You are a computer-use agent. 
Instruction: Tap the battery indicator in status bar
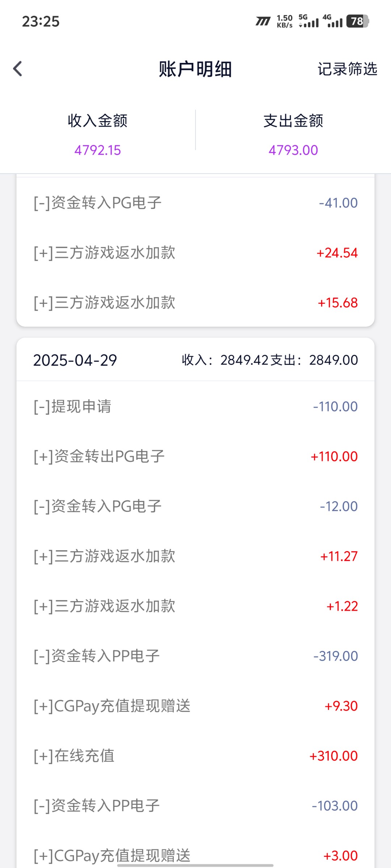357,21
